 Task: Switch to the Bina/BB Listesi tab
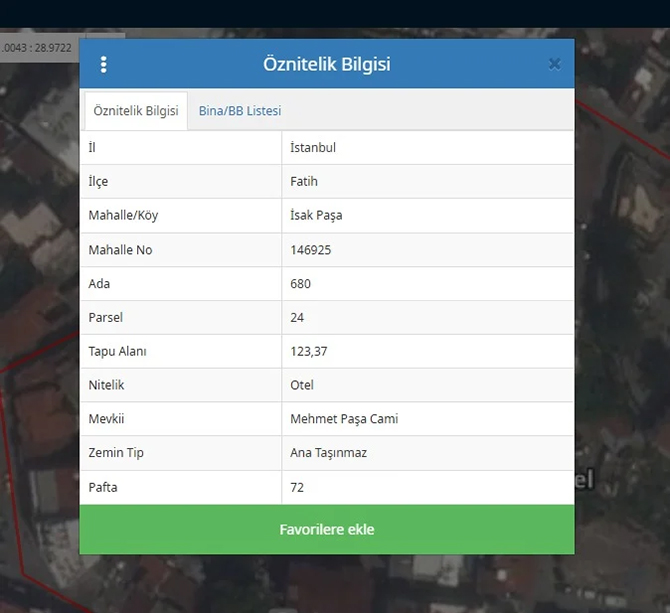(240, 111)
